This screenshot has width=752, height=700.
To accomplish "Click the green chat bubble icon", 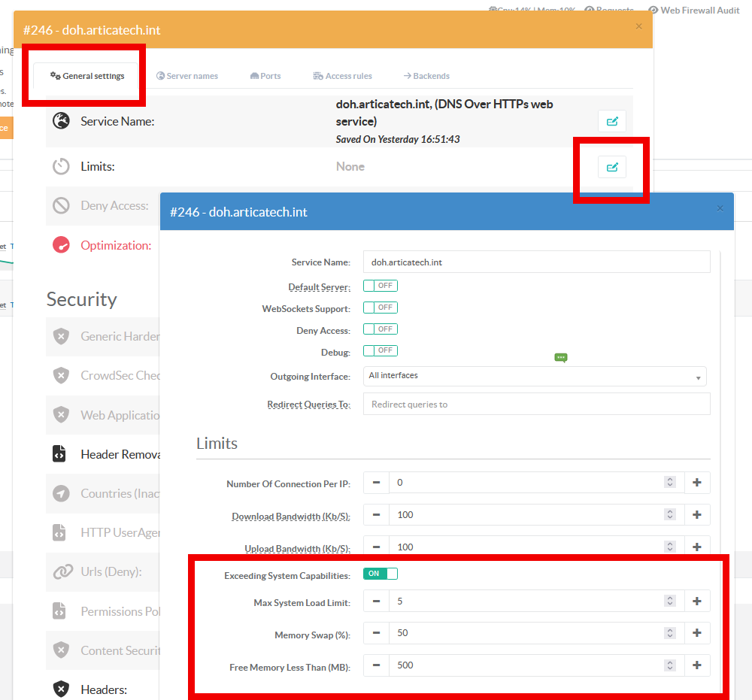I will tap(560, 358).
